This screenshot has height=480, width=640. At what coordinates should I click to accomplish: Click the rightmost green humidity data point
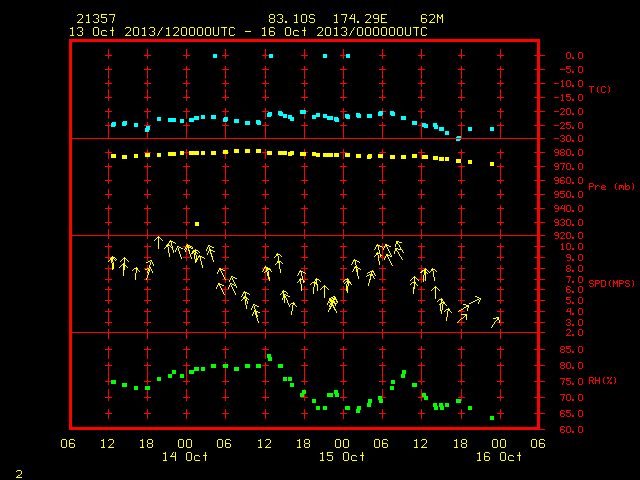click(x=492, y=418)
